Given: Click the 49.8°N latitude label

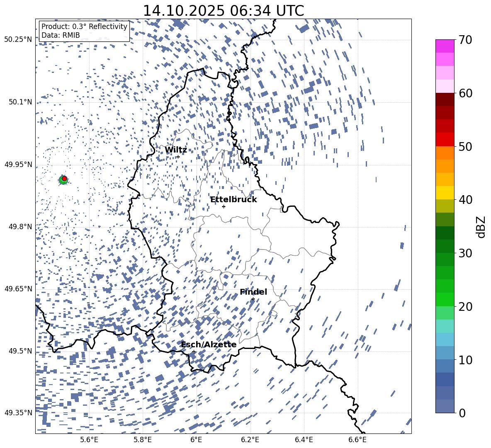Looking at the screenshot, I should coord(20,227).
